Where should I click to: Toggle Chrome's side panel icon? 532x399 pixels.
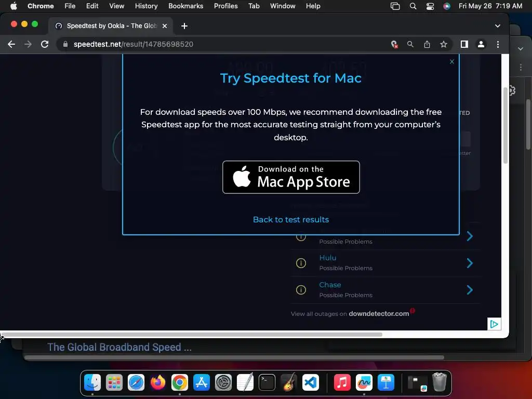point(464,44)
